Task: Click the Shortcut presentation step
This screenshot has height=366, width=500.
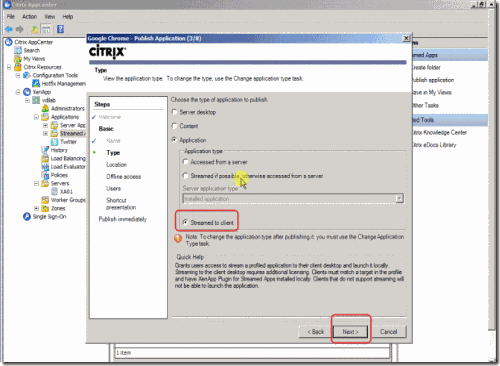Action: tap(121, 204)
